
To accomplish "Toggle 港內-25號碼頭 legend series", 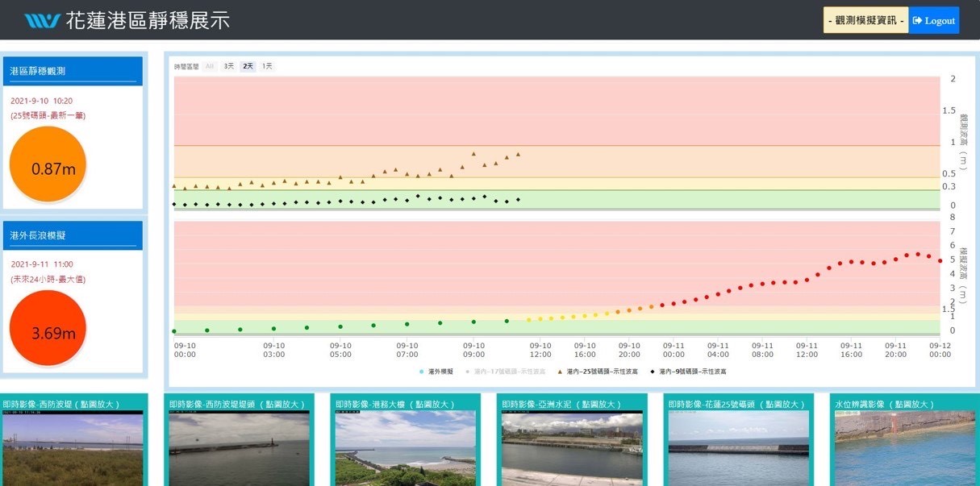I will coord(598,372).
